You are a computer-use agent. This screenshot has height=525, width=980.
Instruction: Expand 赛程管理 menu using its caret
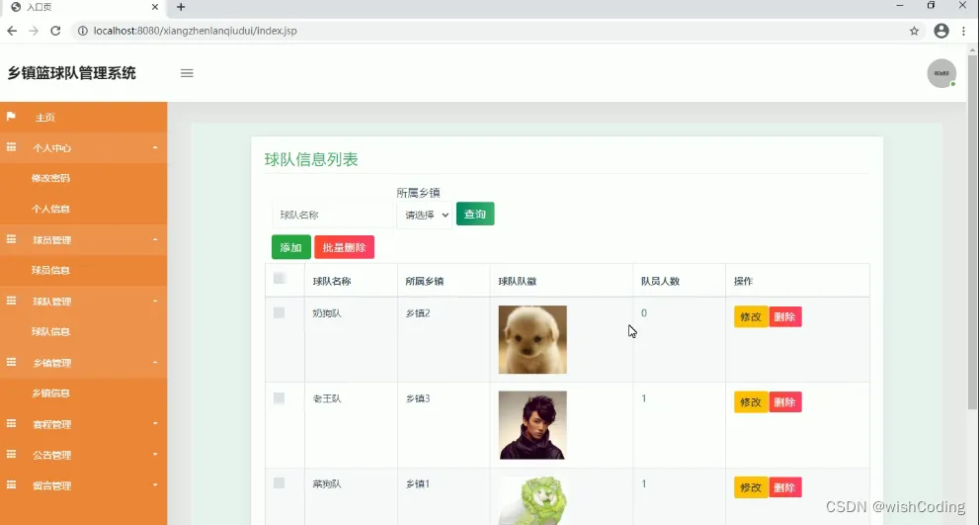coord(155,423)
